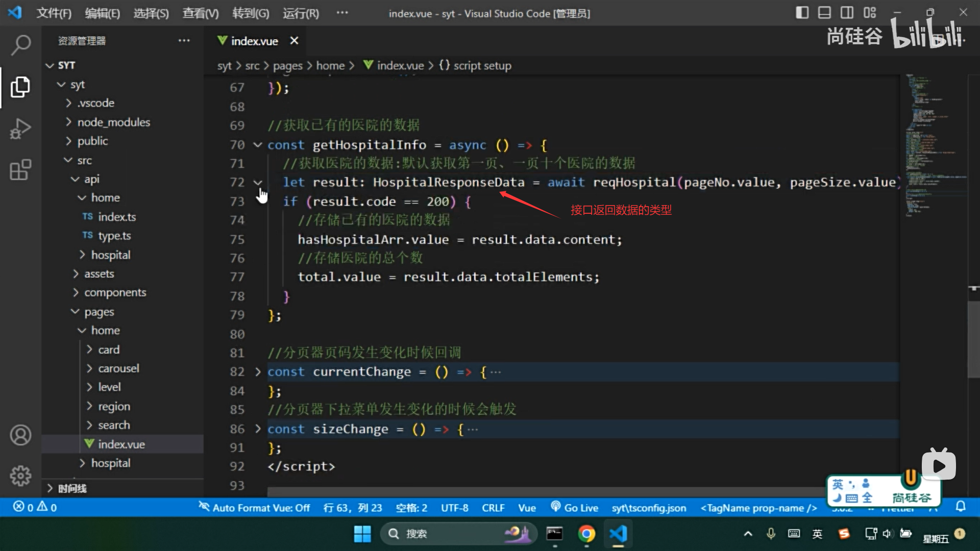The height and width of the screenshot is (551, 980).
Task: Expand the node_modules folder
Action: [113, 122]
